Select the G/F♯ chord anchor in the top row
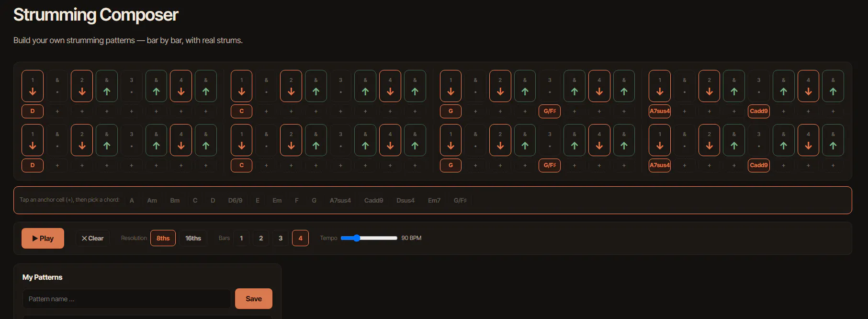 (550, 111)
